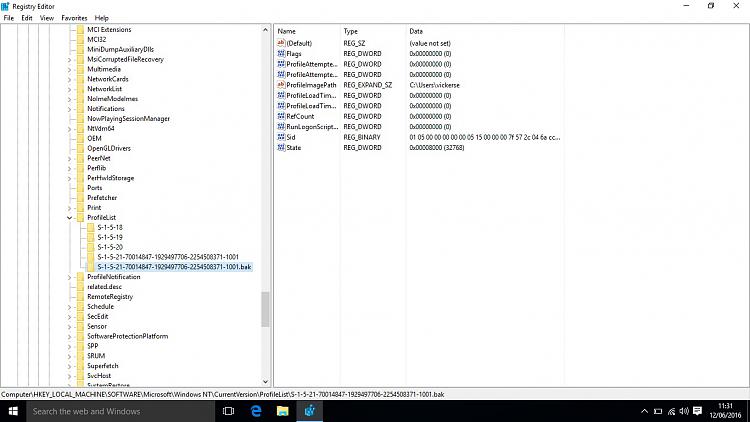
Task: Open the Help menu
Action: point(101,18)
